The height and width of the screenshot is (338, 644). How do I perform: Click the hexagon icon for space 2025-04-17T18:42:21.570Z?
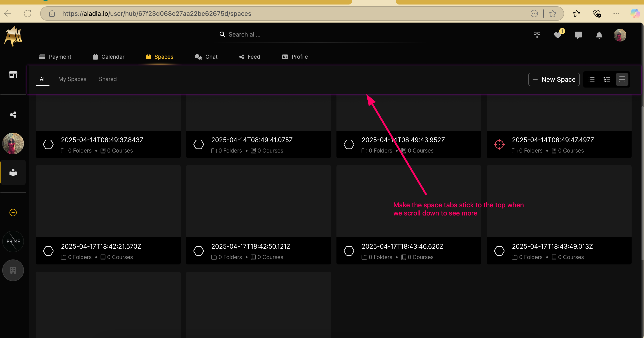pyautogui.click(x=48, y=251)
